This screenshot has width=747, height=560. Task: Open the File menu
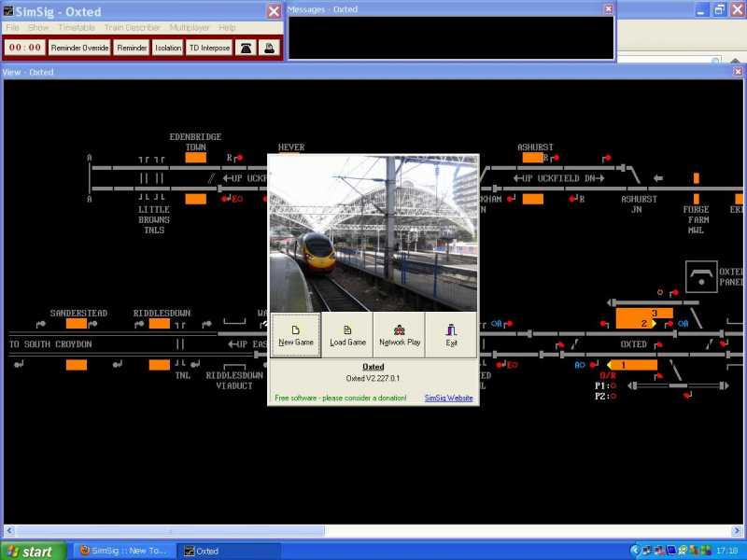pos(12,28)
